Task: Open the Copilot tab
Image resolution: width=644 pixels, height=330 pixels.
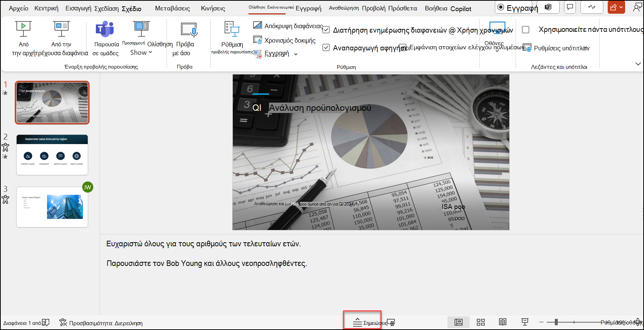Action: [461, 9]
